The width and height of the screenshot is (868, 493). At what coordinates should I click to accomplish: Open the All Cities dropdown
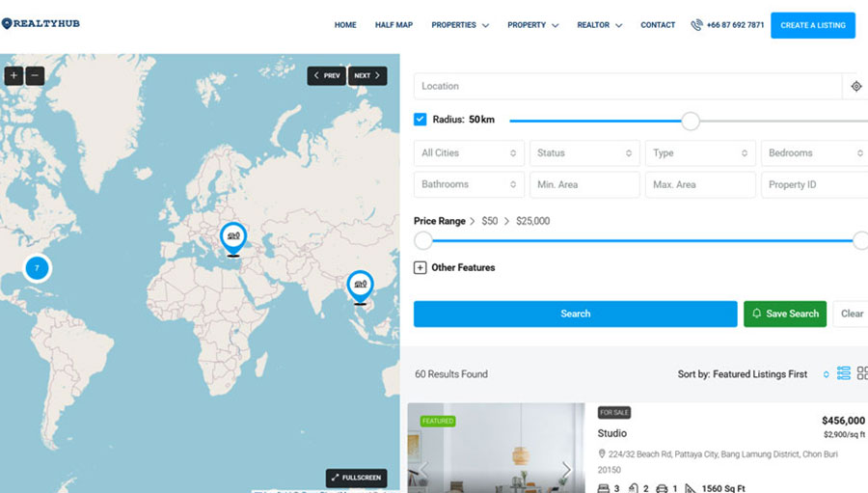click(470, 153)
